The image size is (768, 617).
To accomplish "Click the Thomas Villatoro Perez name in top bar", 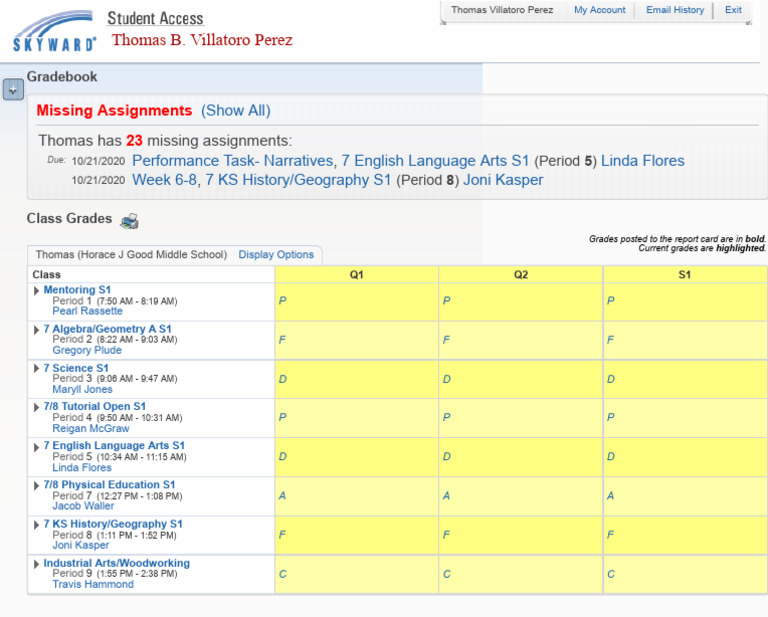I will 502,10.
